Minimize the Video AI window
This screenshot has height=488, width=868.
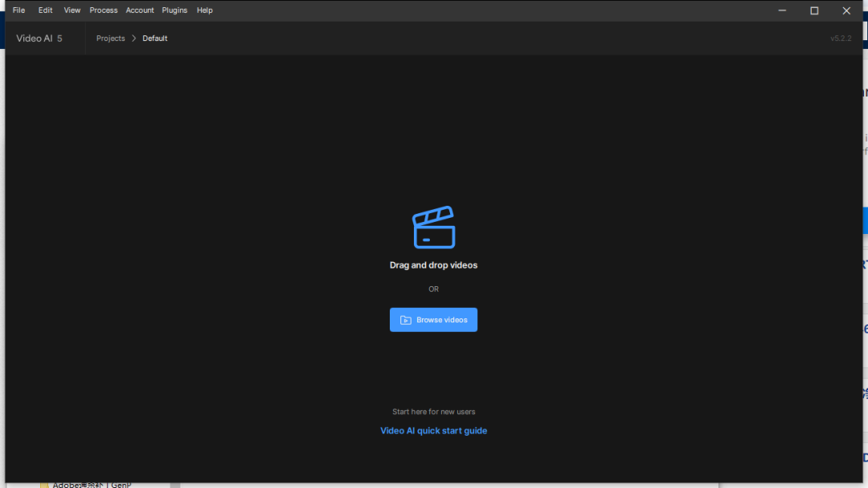[782, 10]
